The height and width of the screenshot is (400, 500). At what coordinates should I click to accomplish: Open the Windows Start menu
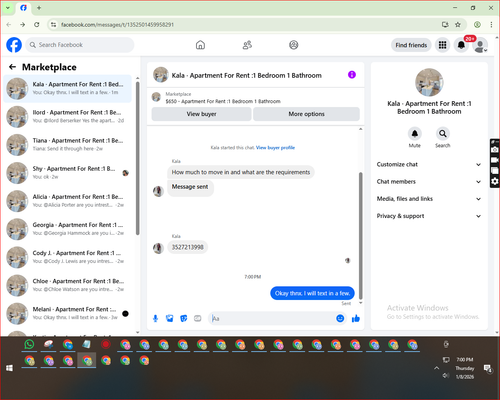pos(9,368)
